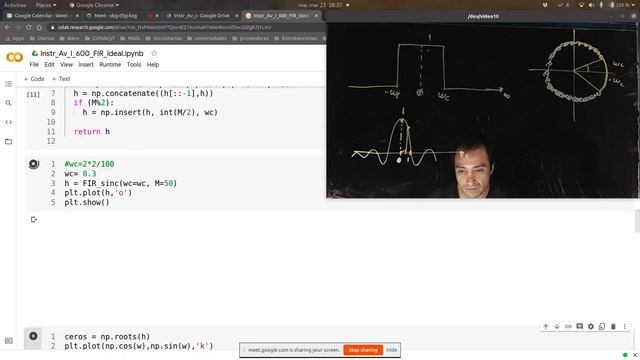Open the Files folder sidebar icon
This screenshot has height=360, width=640.
pyautogui.click(x=8, y=141)
